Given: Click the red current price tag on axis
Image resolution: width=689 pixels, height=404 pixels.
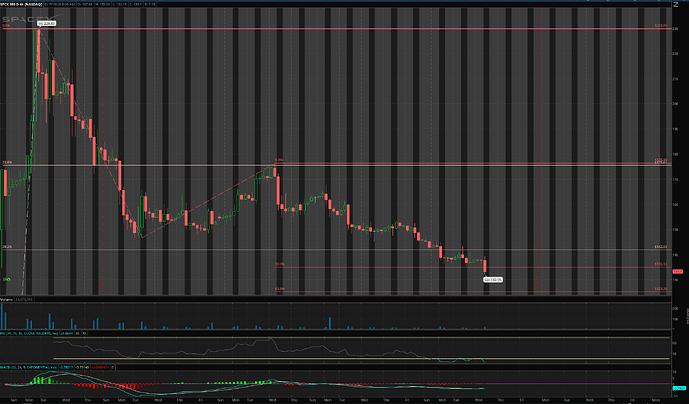Looking at the screenshot, I should [678, 272].
